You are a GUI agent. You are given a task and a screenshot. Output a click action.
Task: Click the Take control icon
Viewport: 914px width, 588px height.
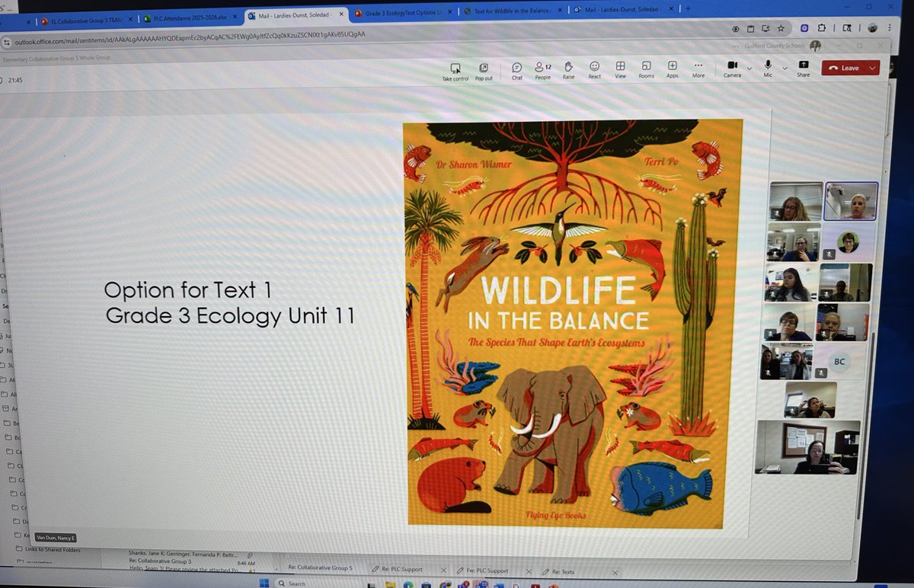click(455, 68)
